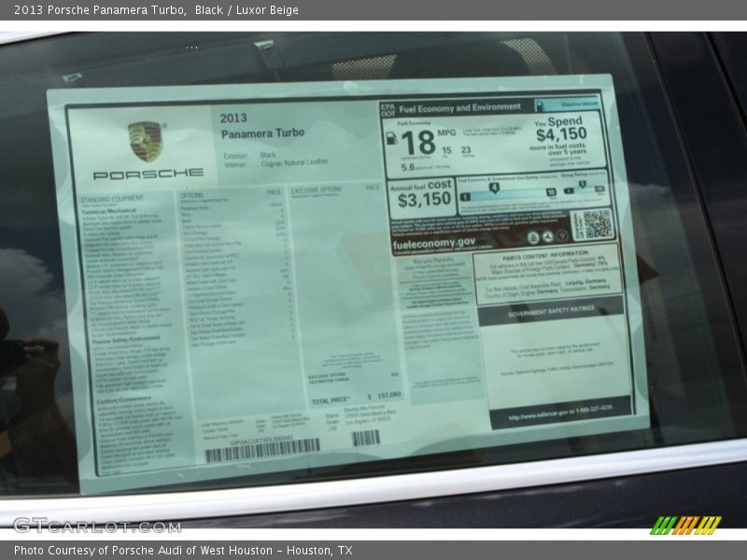Click the annual fuel cost '$3,150'
747x560 pixels.
[424, 200]
